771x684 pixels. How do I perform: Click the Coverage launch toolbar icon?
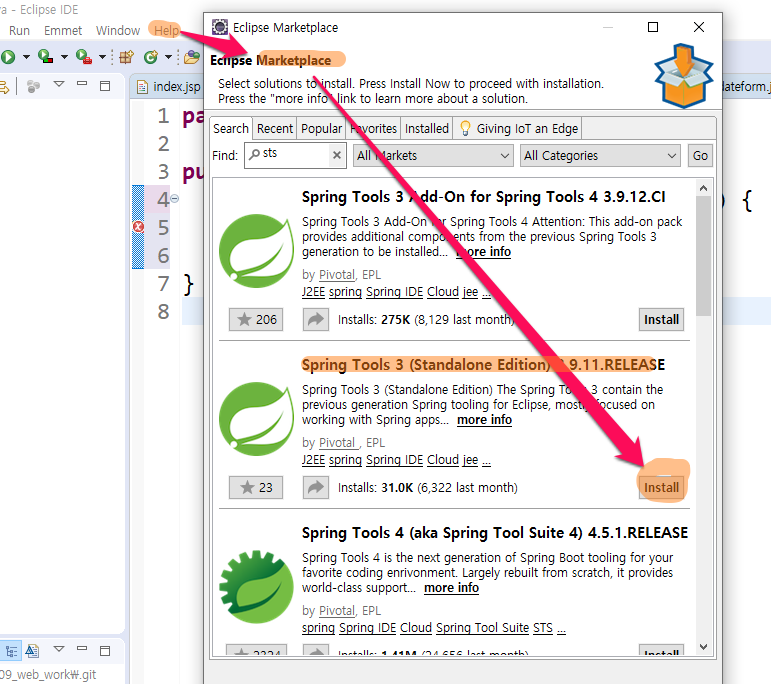point(45,57)
